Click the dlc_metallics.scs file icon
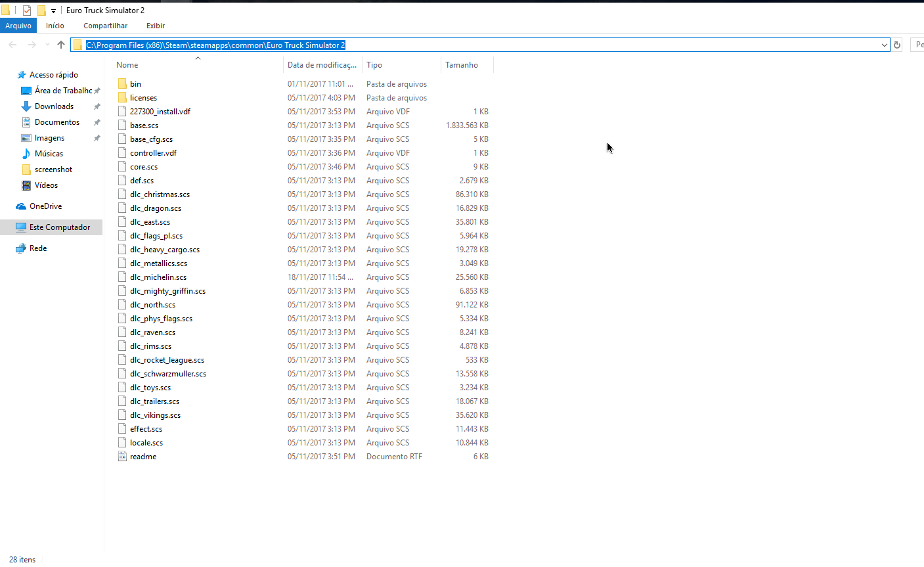 pos(122,263)
